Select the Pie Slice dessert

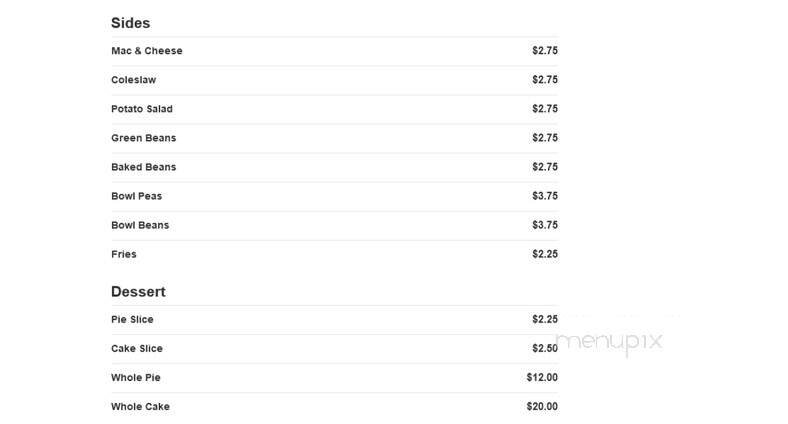(x=132, y=320)
